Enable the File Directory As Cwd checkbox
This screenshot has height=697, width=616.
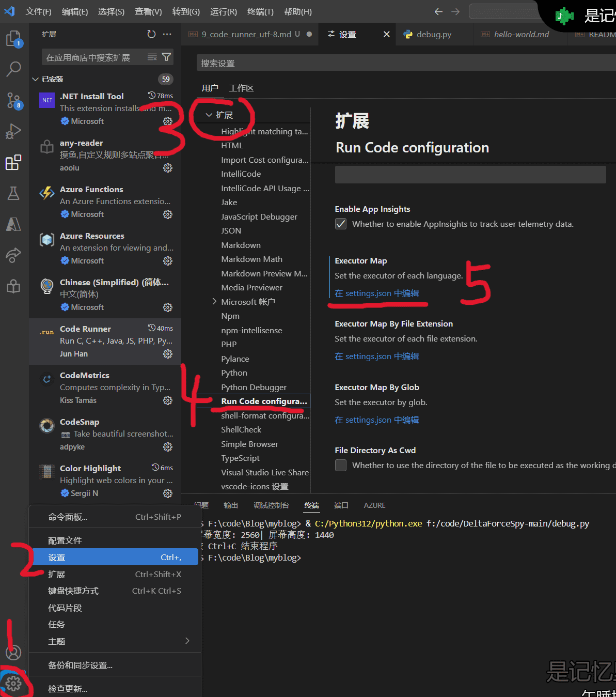[x=340, y=465]
